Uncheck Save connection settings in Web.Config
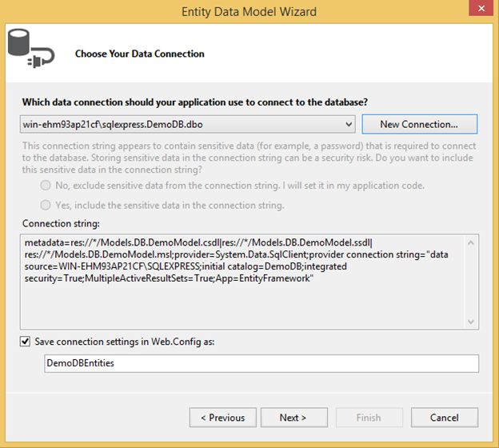The image size is (499, 448). coord(26,342)
